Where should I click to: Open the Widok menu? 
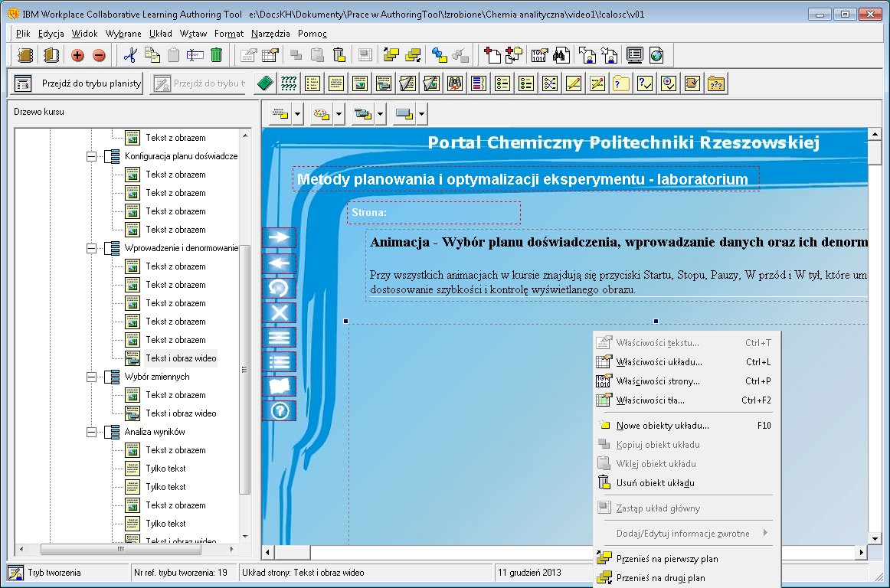(x=84, y=34)
